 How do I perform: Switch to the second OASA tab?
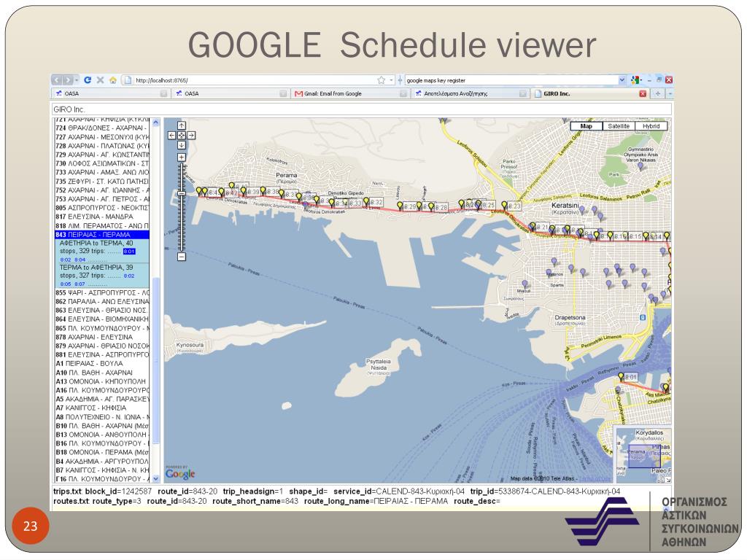[x=230, y=93]
